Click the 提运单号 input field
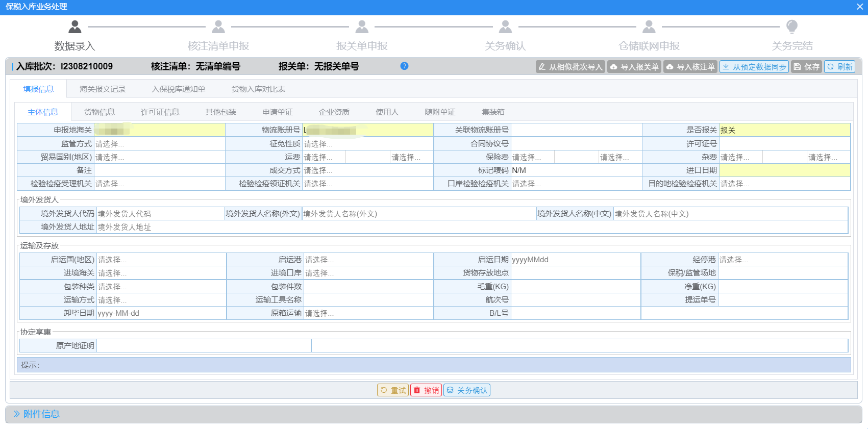 (x=783, y=300)
